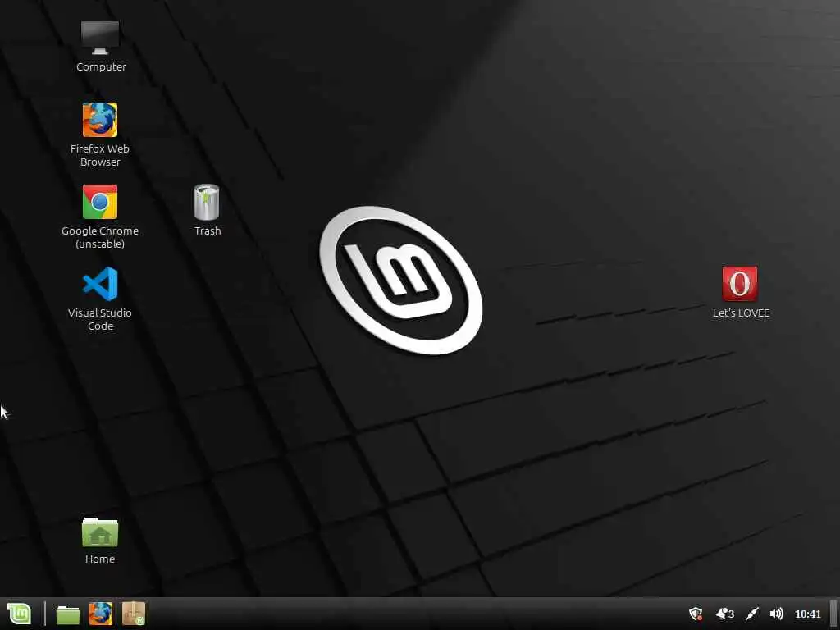Open the package installer from the panel launcher
This screenshot has width=840, height=630.
point(134,614)
